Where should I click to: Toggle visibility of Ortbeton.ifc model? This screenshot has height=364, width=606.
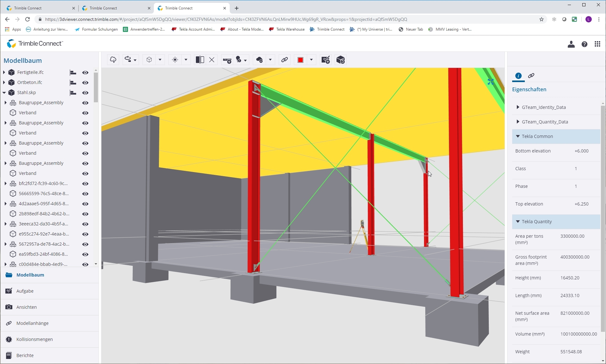coord(85,83)
